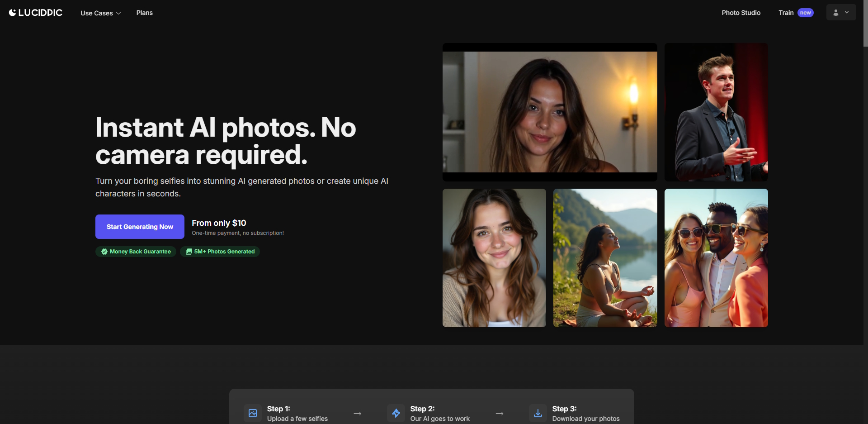The image size is (868, 424).
Task: Click the 5M+ Photos Generated badge
Action: click(x=220, y=252)
